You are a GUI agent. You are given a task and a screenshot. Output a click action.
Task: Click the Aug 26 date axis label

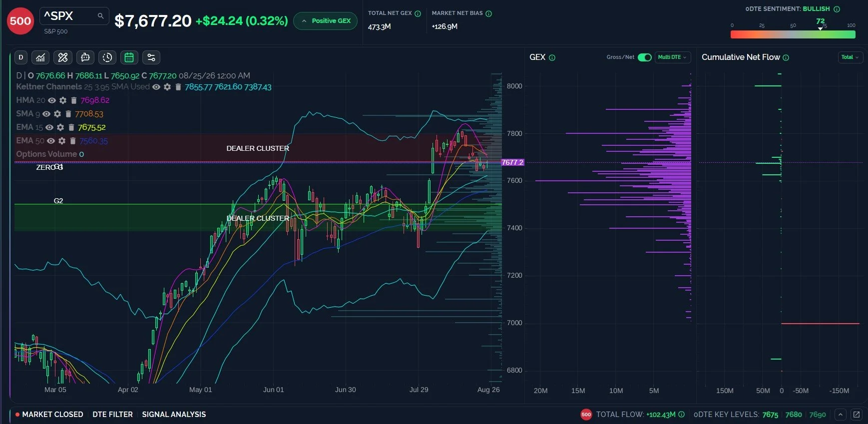pyautogui.click(x=488, y=390)
